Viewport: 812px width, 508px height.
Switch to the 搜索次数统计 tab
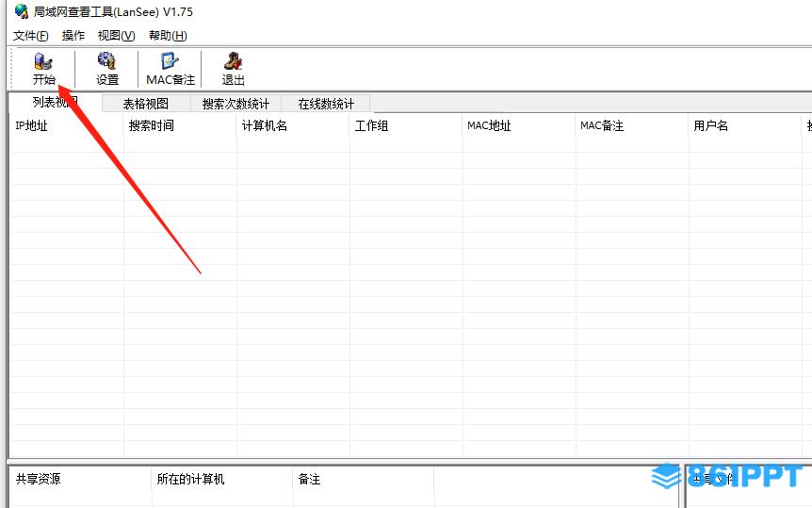(x=235, y=104)
